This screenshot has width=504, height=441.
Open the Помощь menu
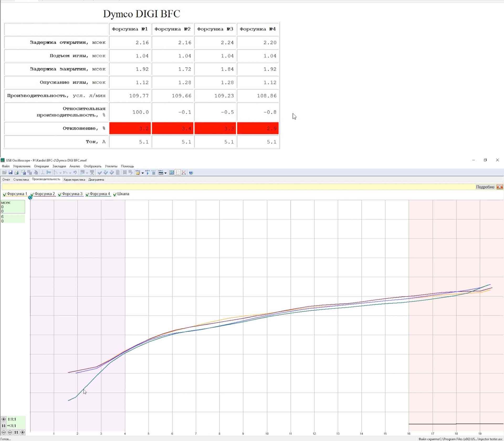point(127,166)
